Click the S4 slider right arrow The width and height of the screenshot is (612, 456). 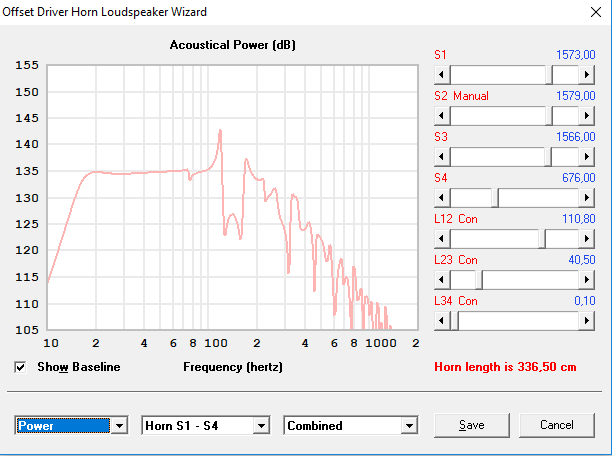point(587,198)
